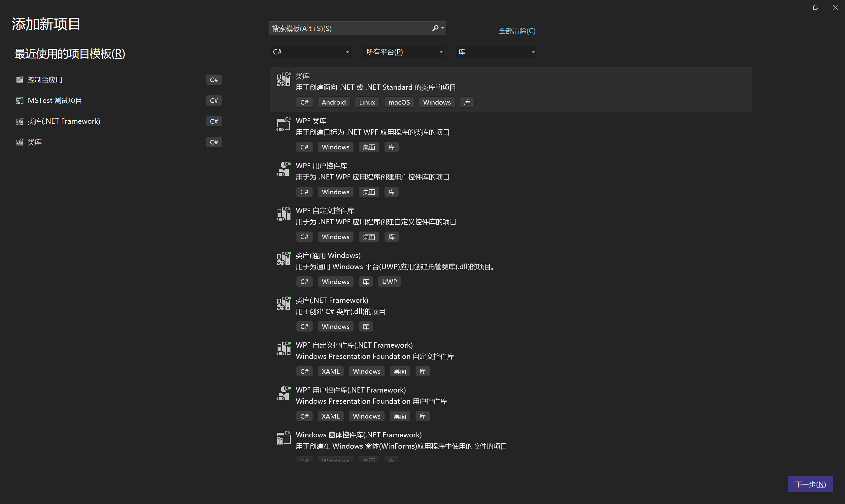Select the 类库 template icon
The image size is (845, 504).
pos(283,79)
